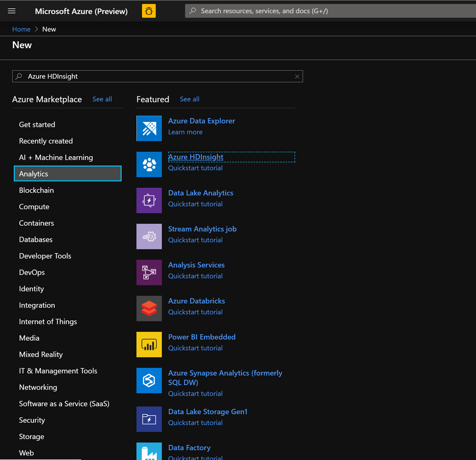The image size is (476, 460).
Task: Open Azure Synapse Analytics (formerly SQL DW) link
Action: (225, 377)
